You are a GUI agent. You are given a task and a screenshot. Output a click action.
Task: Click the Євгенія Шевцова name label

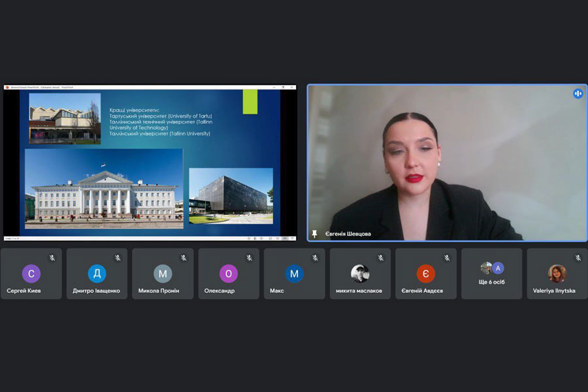pyautogui.click(x=348, y=234)
